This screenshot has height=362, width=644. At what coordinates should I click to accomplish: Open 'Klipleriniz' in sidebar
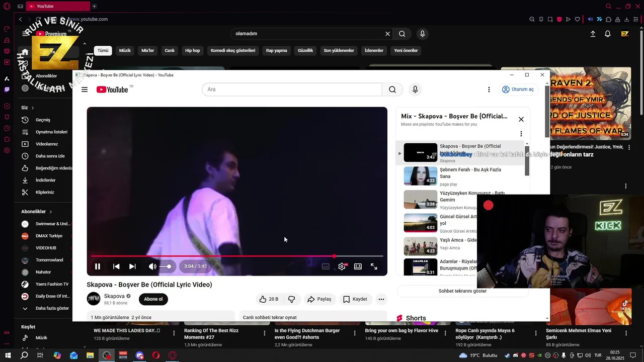[x=46, y=193]
